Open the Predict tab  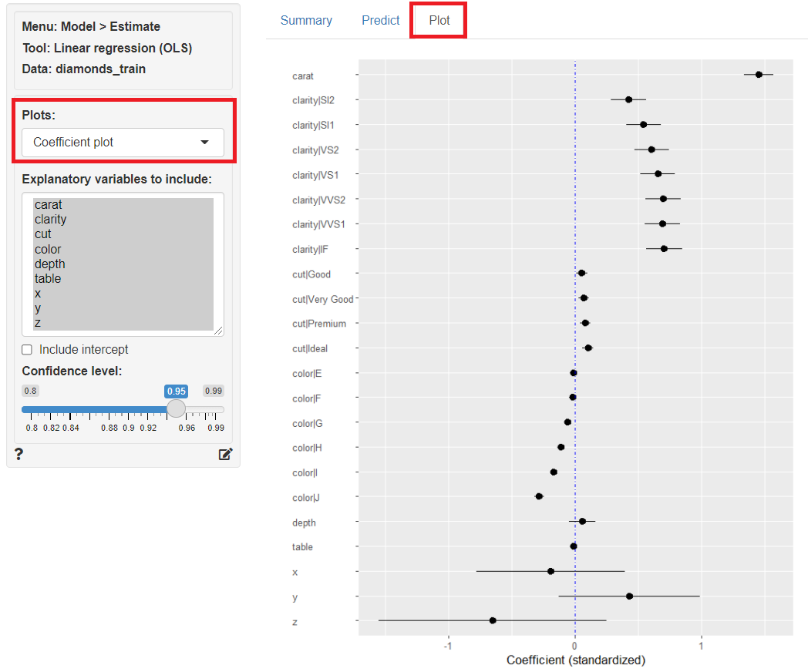pyautogui.click(x=381, y=21)
